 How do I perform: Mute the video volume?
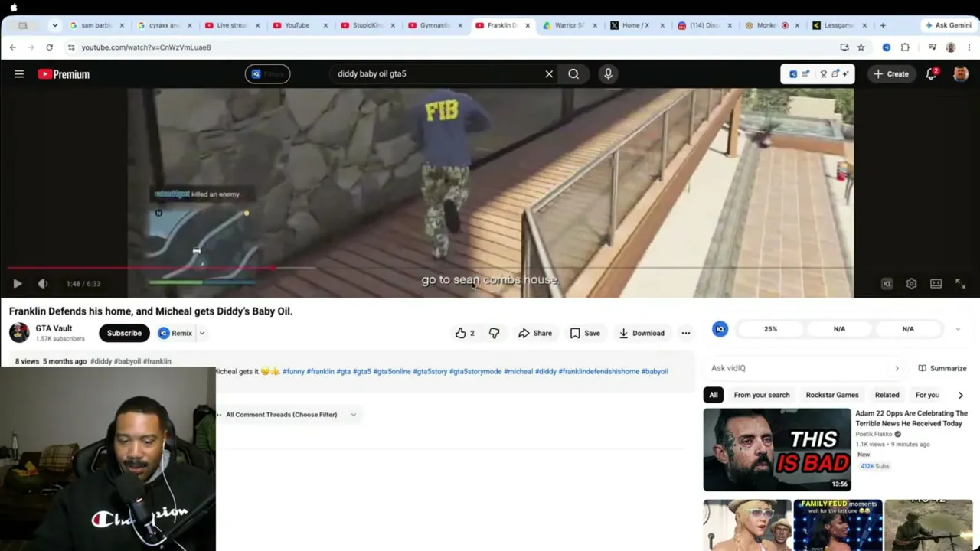[x=43, y=284]
